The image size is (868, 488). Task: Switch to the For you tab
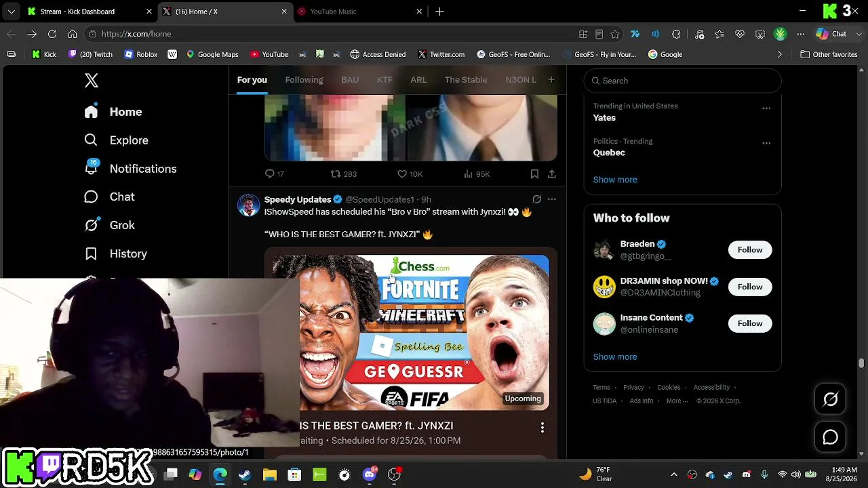click(252, 80)
